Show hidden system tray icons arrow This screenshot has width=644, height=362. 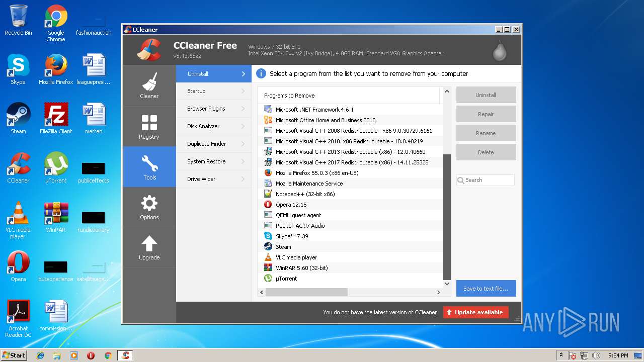point(560,355)
